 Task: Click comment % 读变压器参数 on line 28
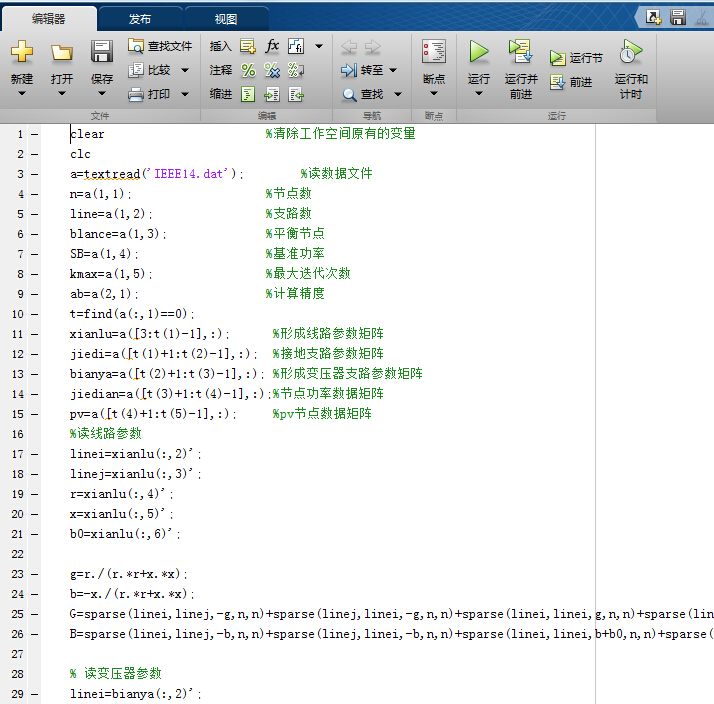pyautogui.click(x=116, y=673)
